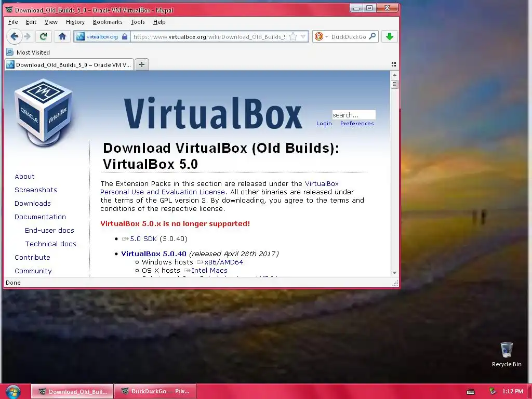Click the magnifier search icon in search bar
The height and width of the screenshot is (399, 532).
tap(372, 36)
